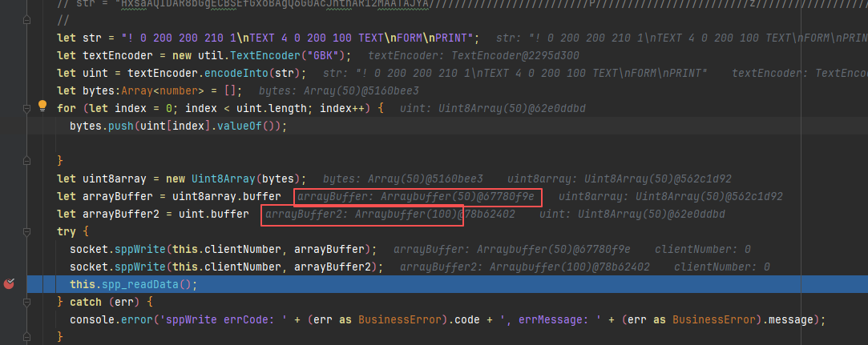
Task: Expand the red-boxed arrayBuffer2: Arraybuffer(100) inline value
Action: pyautogui.click(x=361, y=215)
